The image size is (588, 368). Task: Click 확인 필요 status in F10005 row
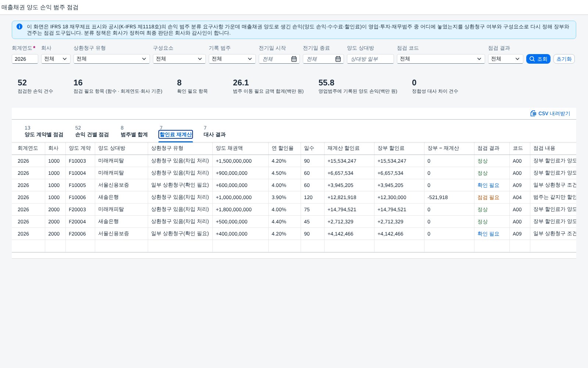488,185
